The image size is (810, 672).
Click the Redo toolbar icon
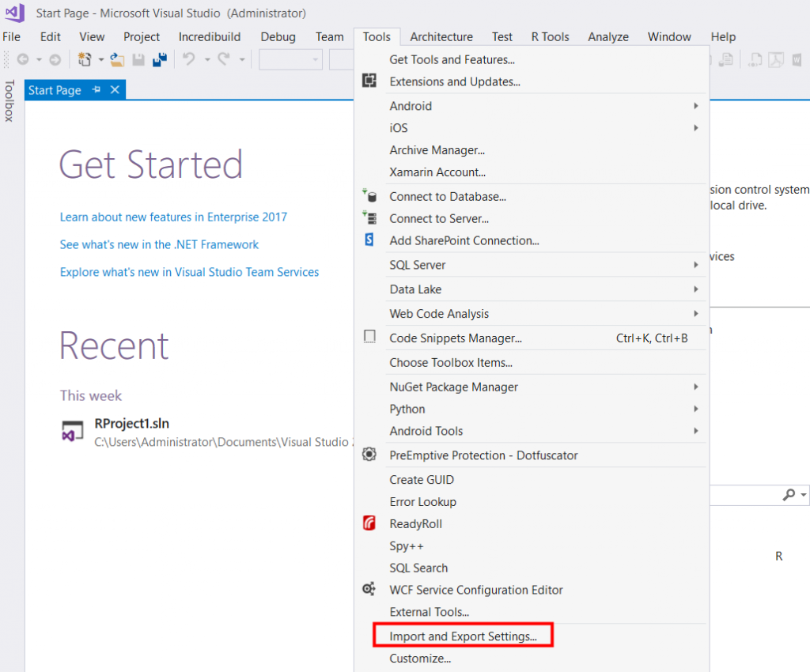tap(224, 60)
